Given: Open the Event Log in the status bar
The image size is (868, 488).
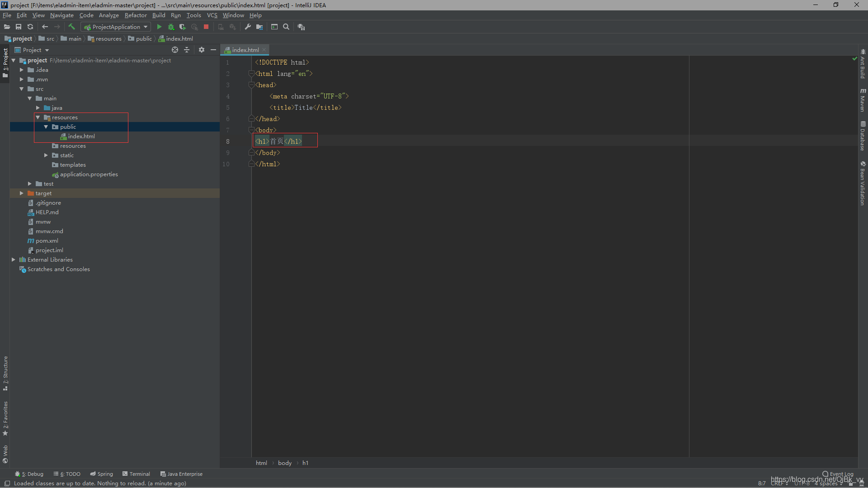Looking at the screenshot, I should (x=838, y=474).
